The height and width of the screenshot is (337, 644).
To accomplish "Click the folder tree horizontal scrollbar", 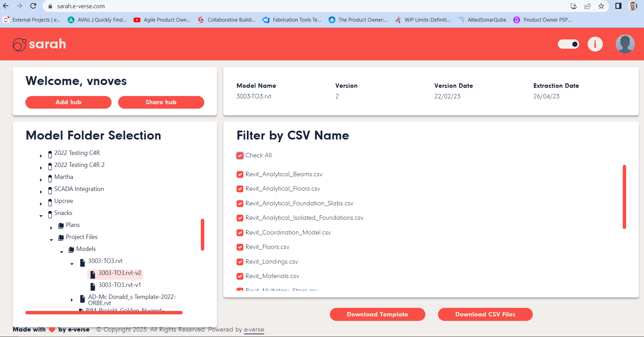I will [x=104, y=313].
